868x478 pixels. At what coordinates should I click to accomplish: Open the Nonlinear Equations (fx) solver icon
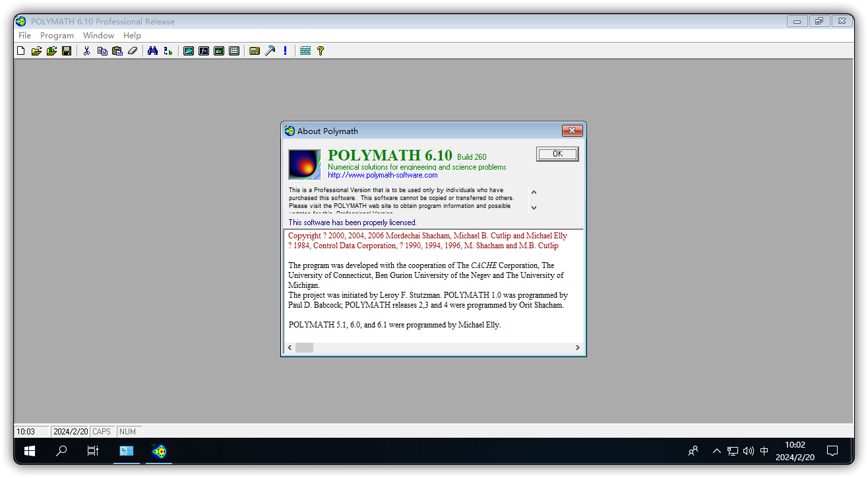[x=204, y=50]
